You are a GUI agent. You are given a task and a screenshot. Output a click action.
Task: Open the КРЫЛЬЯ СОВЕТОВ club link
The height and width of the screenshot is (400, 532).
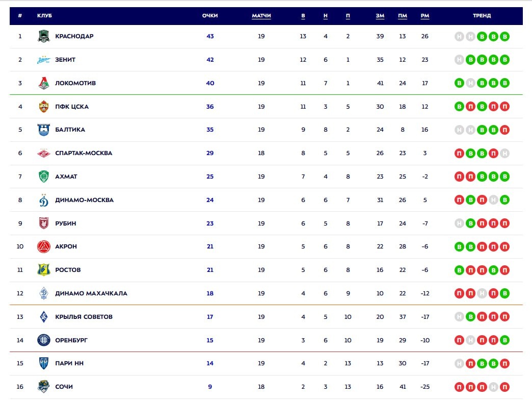coord(84,317)
